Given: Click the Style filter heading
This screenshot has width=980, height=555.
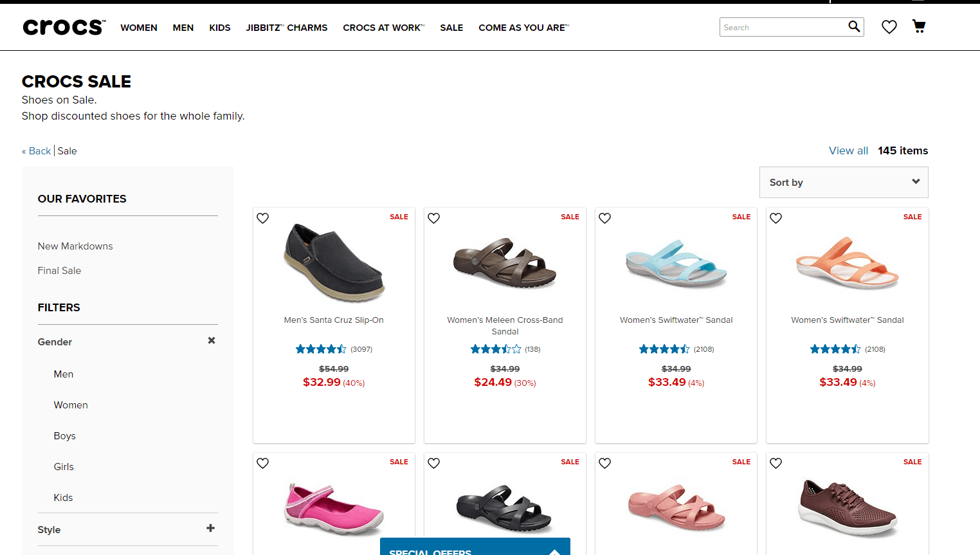Looking at the screenshot, I should [x=49, y=530].
